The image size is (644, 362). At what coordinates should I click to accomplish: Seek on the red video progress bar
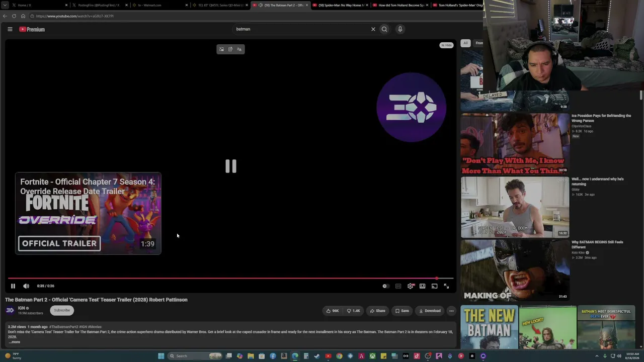click(230, 278)
